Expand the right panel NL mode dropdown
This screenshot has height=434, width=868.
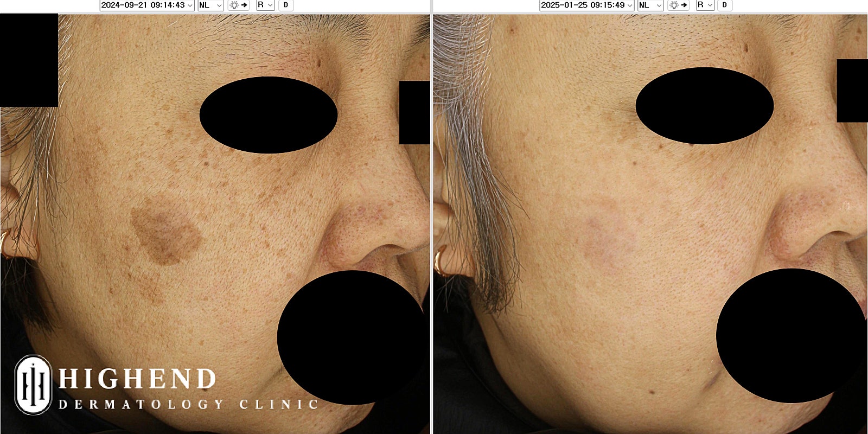tap(650, 5)
